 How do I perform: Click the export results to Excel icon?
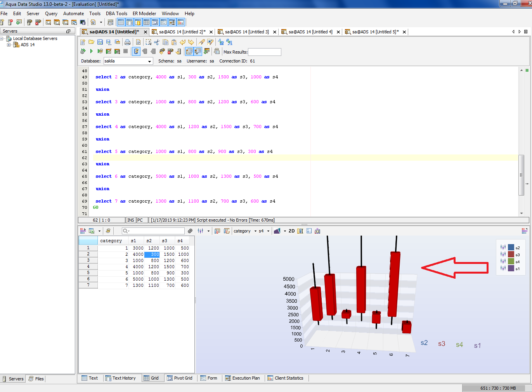92,231
